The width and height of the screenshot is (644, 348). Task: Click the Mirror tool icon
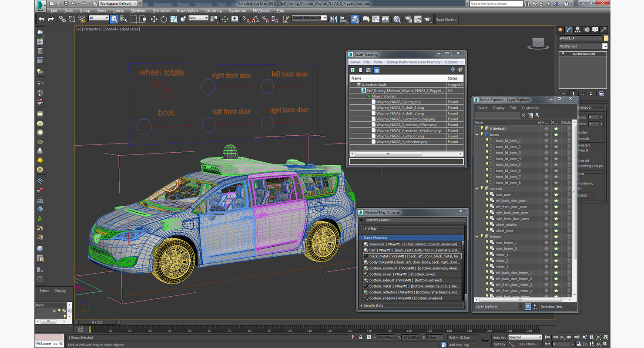334,19
